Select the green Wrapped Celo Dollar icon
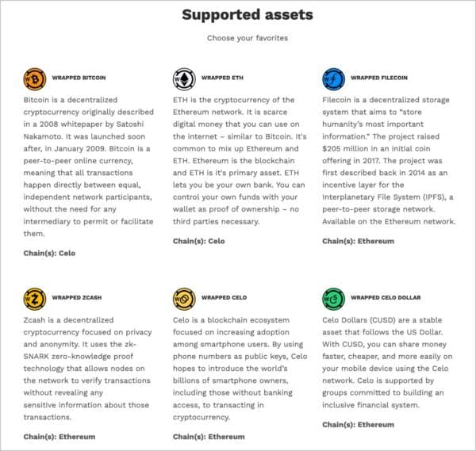 tap(333, 300)
